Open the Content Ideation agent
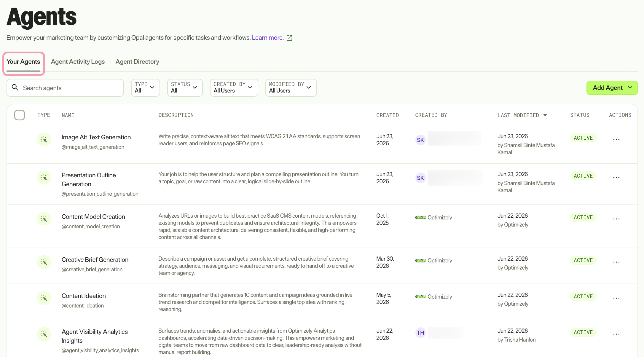Image resolution: width=644 pixels, height=357 pixels. pos(84,296)
